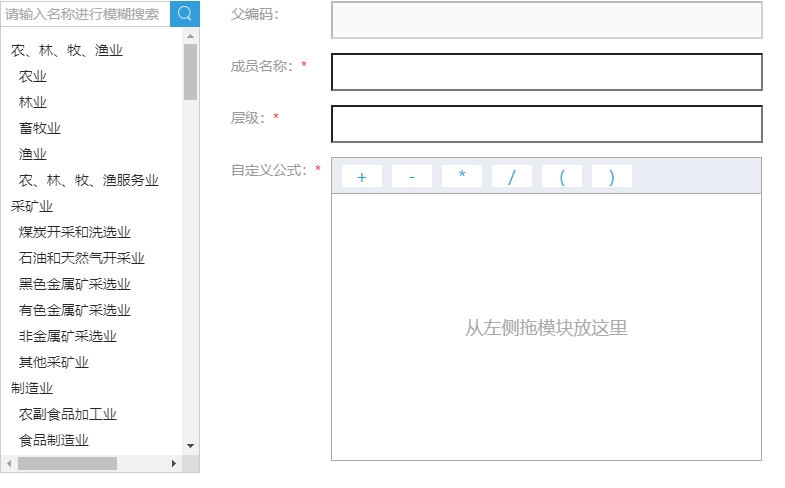The height and width of the screenshot is (488, 785).
Task: Click the magnifier search icon button
Action: coord(185,14)
